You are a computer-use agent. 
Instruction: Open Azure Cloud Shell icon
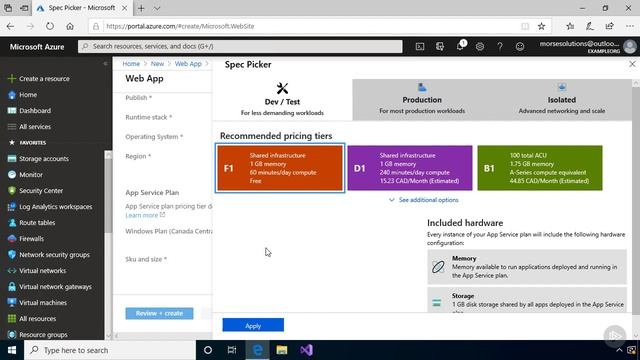pyautogui.click(x=420, y=47)
